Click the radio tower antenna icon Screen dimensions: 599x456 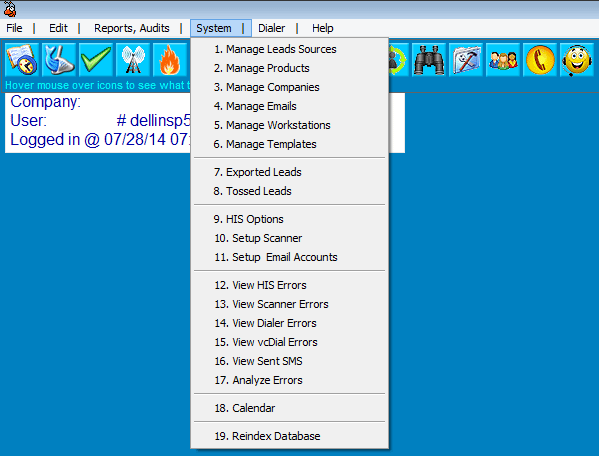click(133, 60)
